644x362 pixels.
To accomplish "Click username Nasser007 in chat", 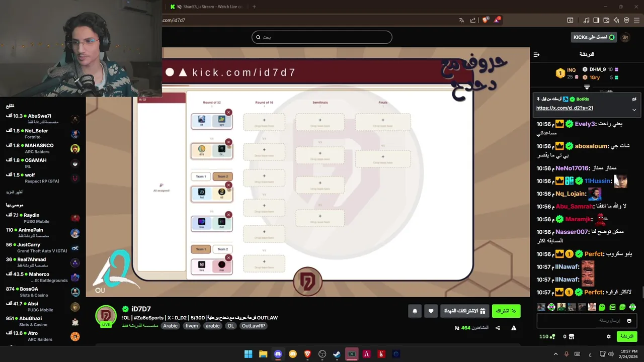I will coord(572,232).
